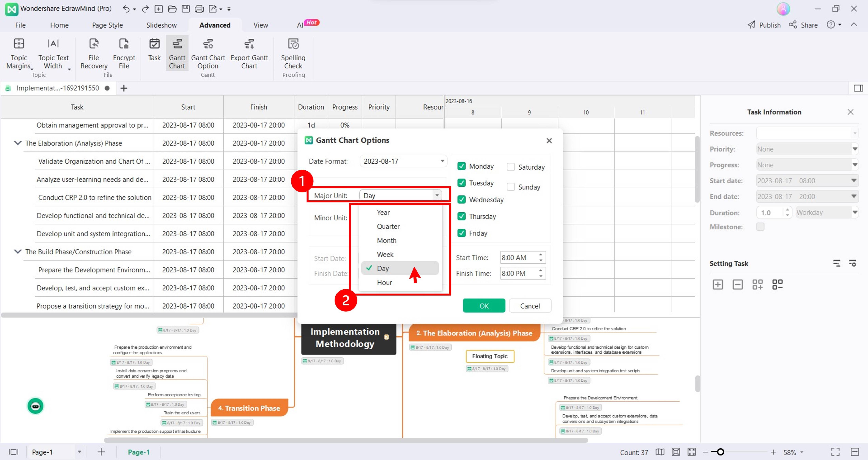Select Week from the Major Unit list
Screen dimensions: 868x460
[x=385, y=254]
